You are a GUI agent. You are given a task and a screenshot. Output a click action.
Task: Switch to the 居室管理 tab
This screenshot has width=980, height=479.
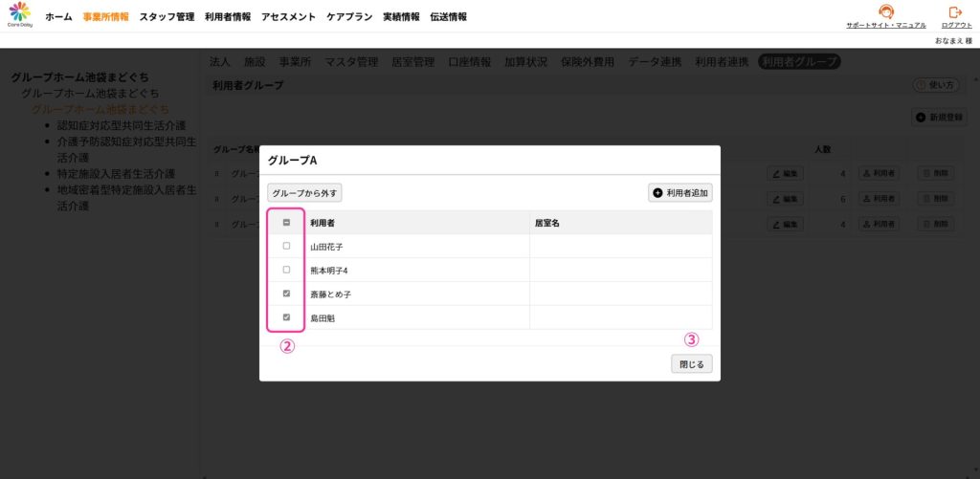pyautogui.click(x=412, y=62)
